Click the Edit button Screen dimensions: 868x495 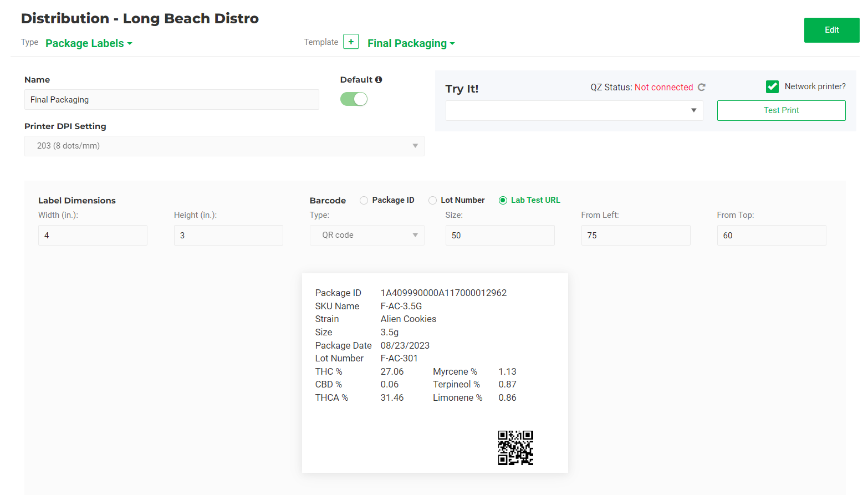click(831, 30)
